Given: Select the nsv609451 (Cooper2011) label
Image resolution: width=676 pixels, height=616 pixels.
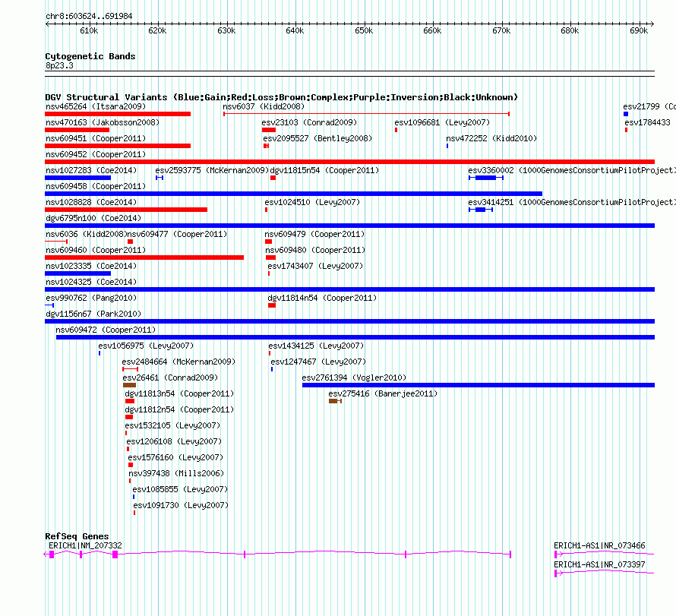Looking at the screenshot, I should coord(96,138).
